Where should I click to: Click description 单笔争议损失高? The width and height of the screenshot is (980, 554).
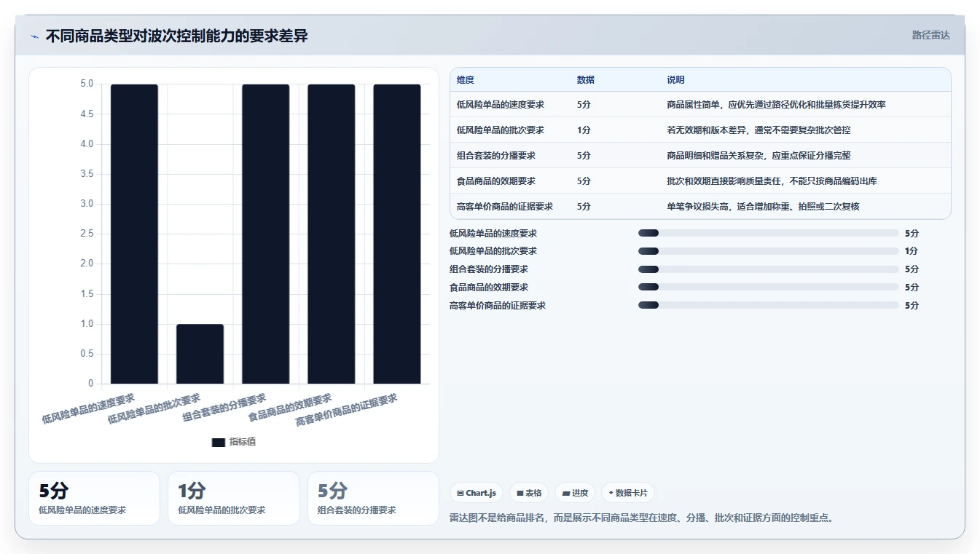click(x=763, y=207)
